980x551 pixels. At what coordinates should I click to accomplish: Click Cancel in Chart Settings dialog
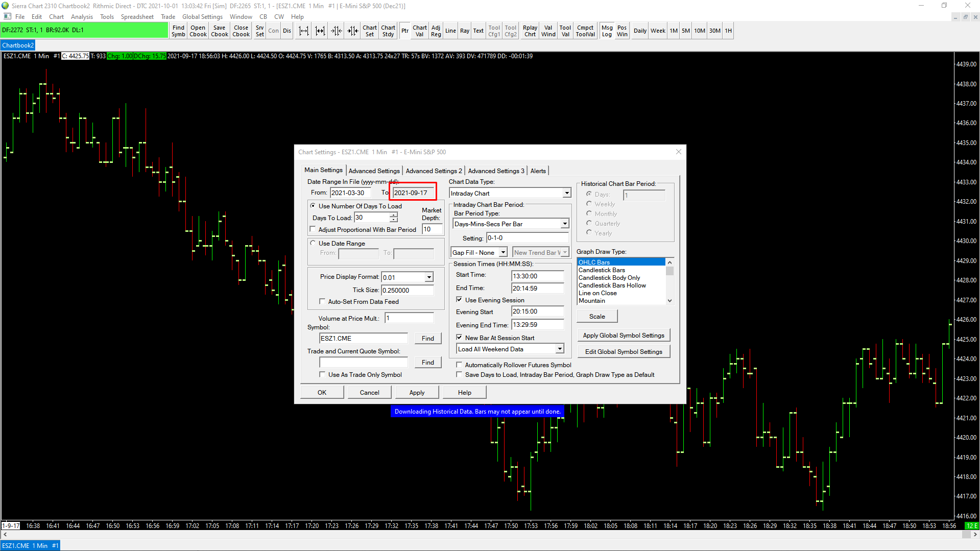click(x=369, y=392)
